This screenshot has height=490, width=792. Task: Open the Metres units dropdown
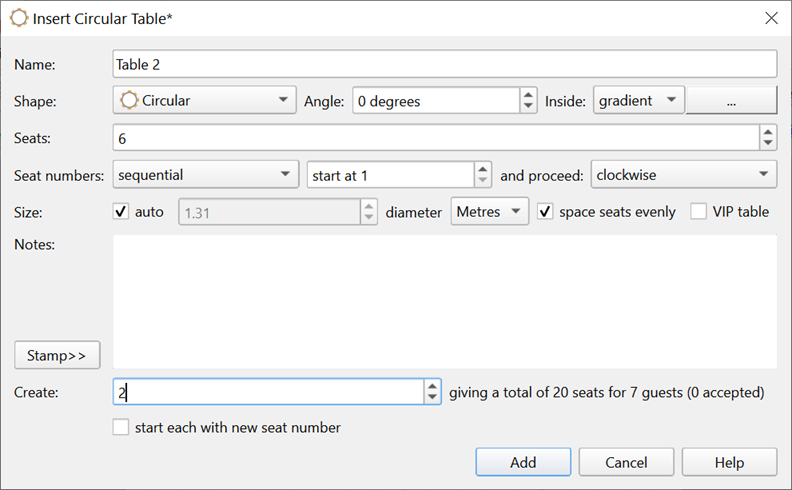tap(489, 212)
